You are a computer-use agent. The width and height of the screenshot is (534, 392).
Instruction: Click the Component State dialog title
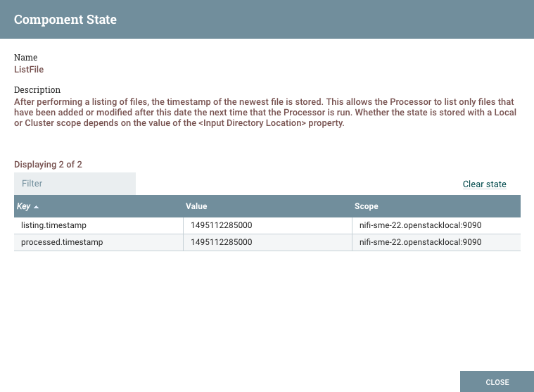pyautogui.click(x=65, y=20)
